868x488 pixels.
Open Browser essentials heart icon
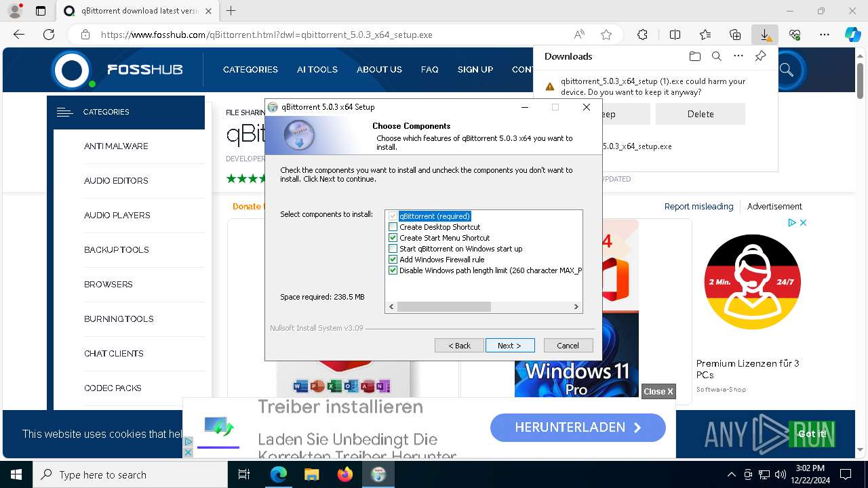pyautogui.click(x=795, y=35)
